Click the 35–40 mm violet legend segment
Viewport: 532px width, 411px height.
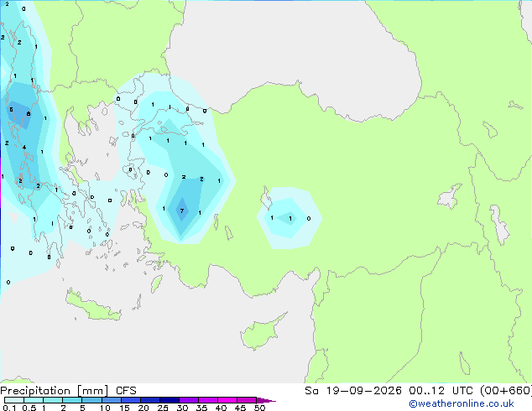pos(208,400)
